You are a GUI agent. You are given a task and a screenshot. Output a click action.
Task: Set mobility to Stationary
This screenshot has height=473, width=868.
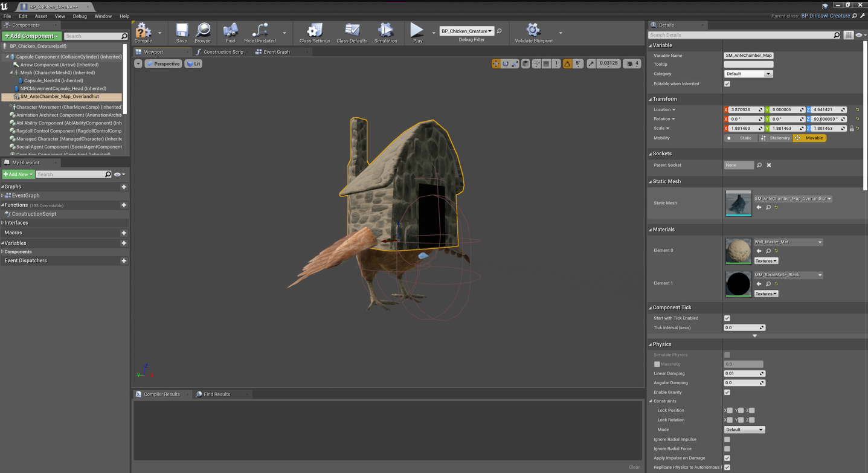pyautogui.click(x=776, y=138)
